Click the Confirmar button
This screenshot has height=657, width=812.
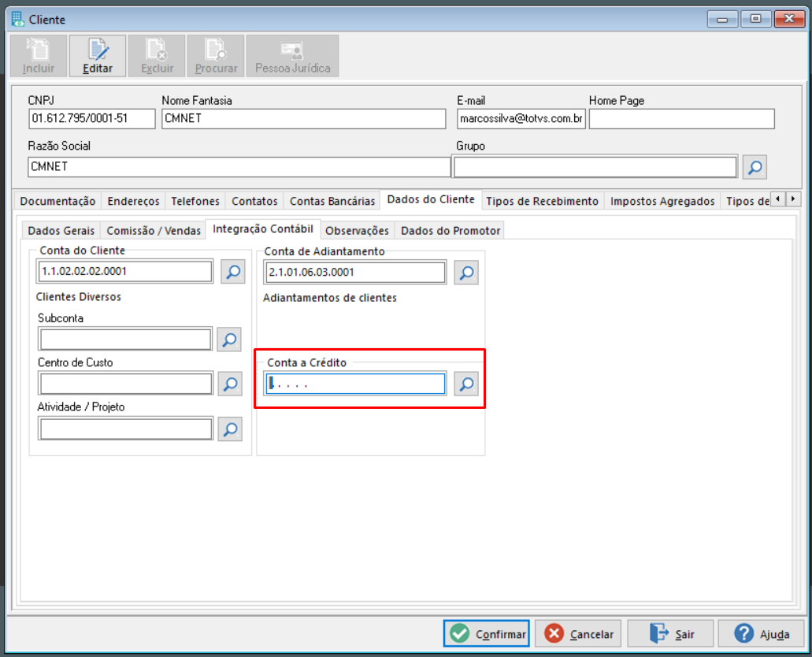(486, 633)
